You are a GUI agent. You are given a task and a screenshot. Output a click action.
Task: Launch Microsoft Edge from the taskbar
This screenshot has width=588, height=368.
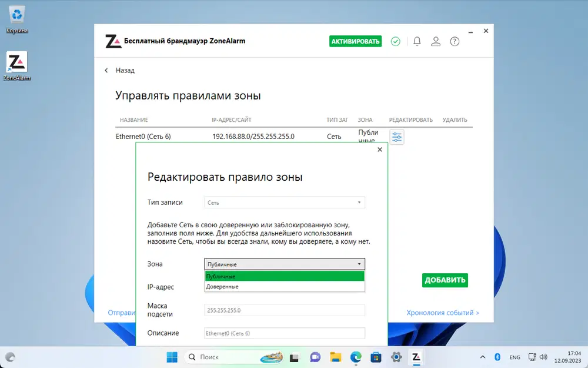coord(356,357)
